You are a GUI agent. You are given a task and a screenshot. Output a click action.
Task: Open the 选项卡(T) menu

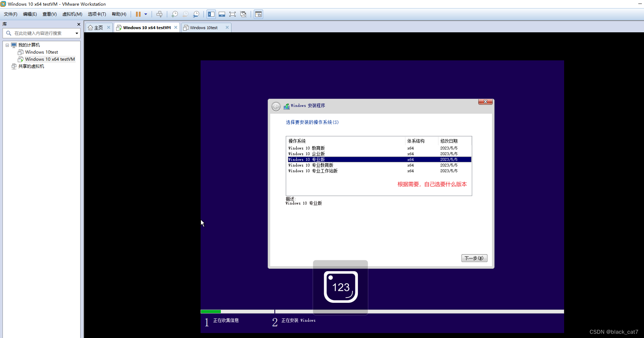click(97, 14)
